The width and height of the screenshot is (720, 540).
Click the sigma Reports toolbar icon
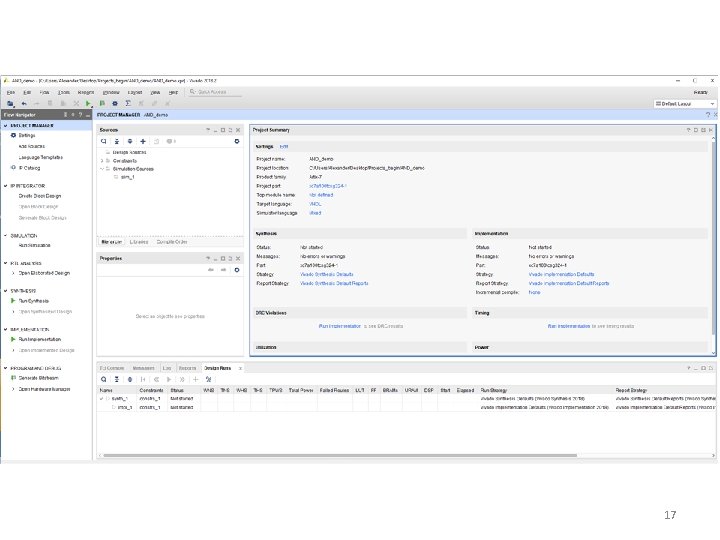point(128,104)
